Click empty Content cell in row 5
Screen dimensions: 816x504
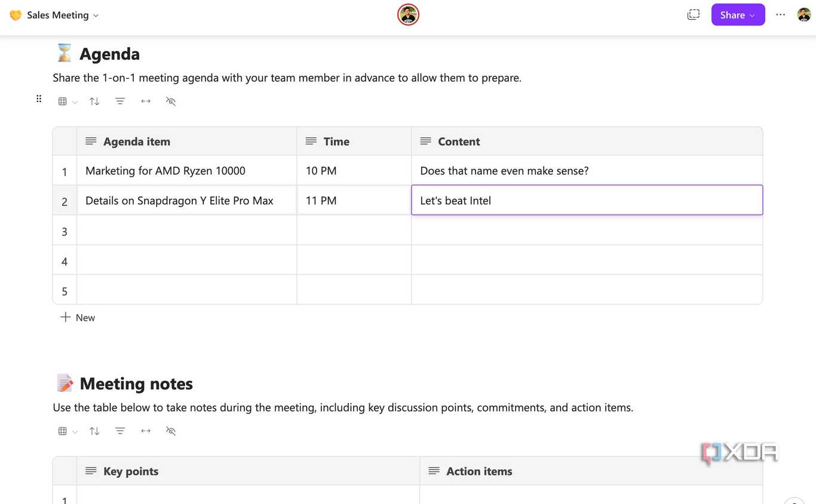[x=587, y=290]
